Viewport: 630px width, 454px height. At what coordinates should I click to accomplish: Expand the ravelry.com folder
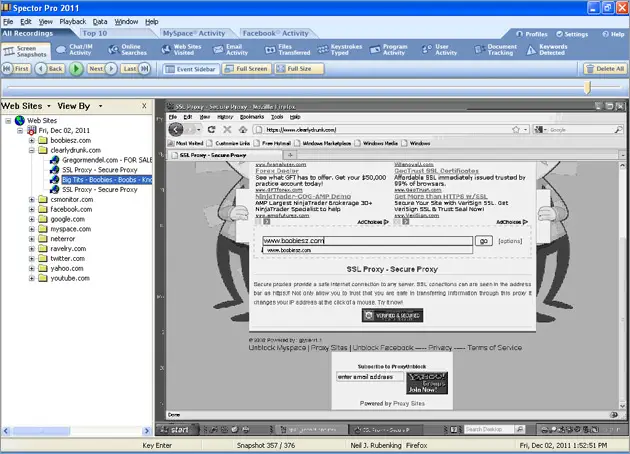[31, 249]
